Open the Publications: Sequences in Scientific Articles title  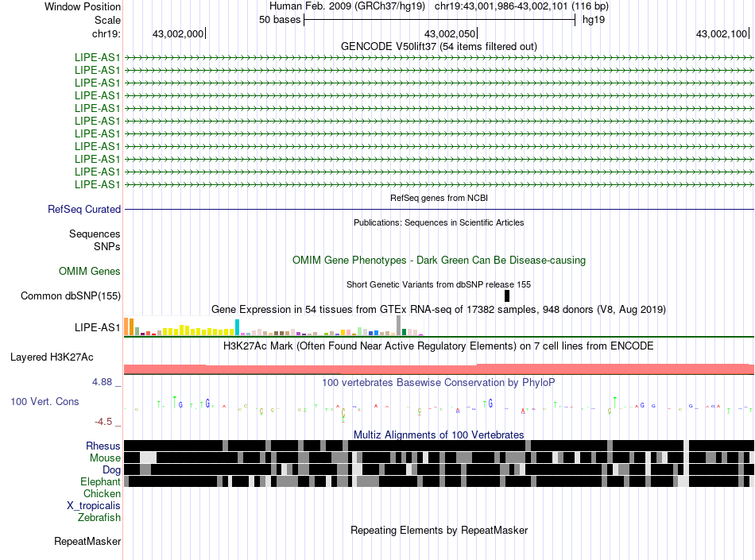(439, 222)
